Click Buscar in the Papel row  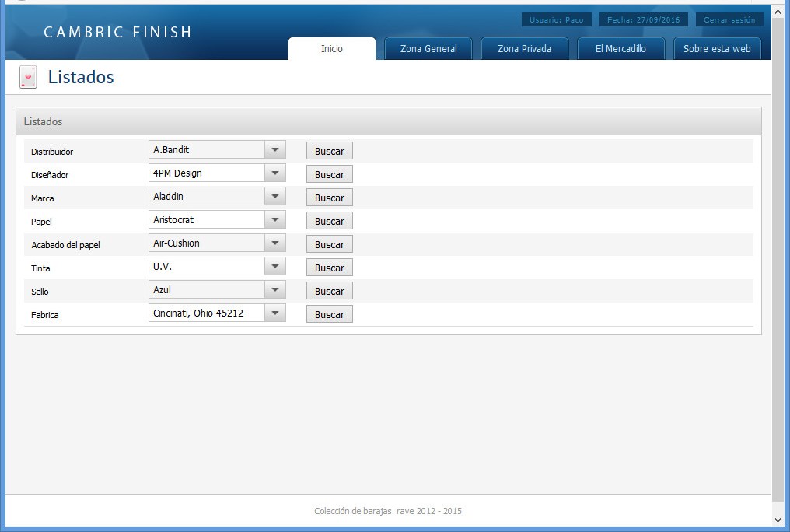coord(330,221)
